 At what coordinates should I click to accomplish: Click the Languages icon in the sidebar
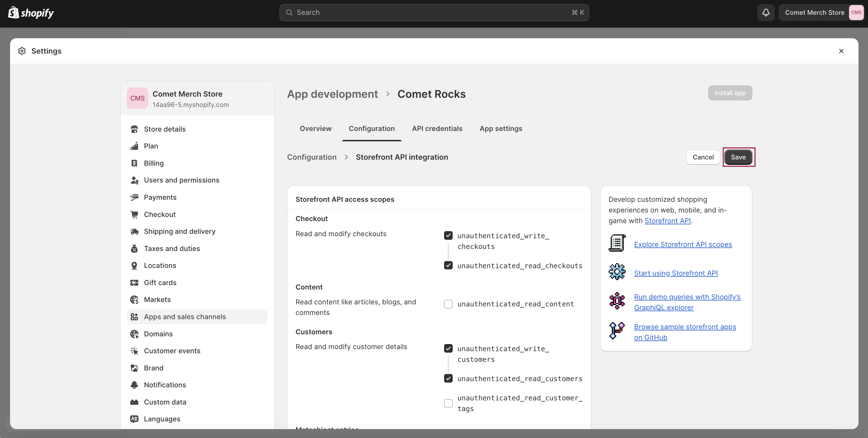click(x=134, y=419)
